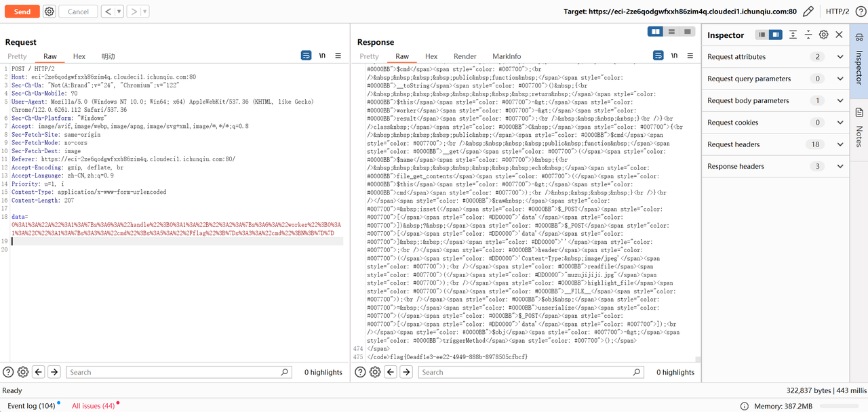
Task: Select the Request Raw tab
Action: 50,56
